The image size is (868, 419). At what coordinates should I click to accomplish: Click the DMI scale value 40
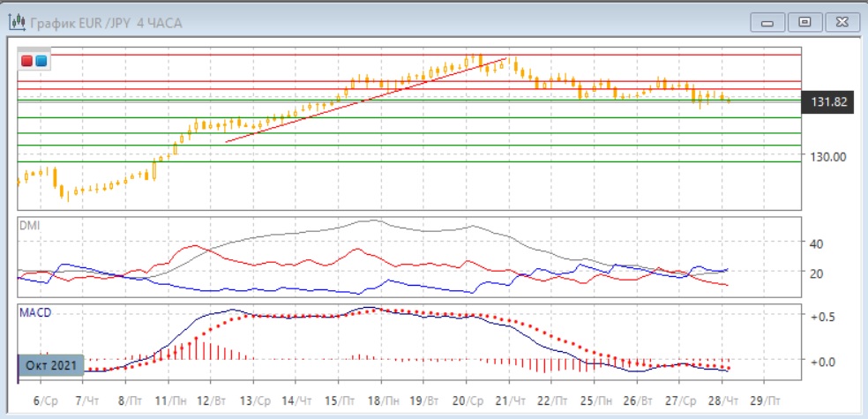816,243
